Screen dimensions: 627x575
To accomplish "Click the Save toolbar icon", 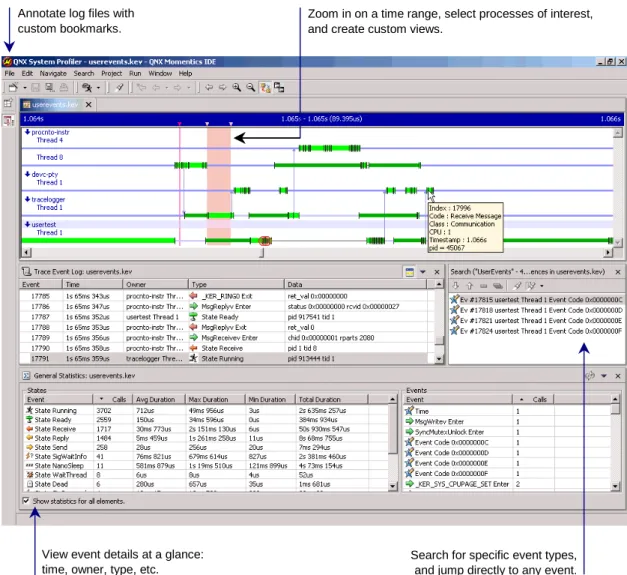I will pos(36,87).
